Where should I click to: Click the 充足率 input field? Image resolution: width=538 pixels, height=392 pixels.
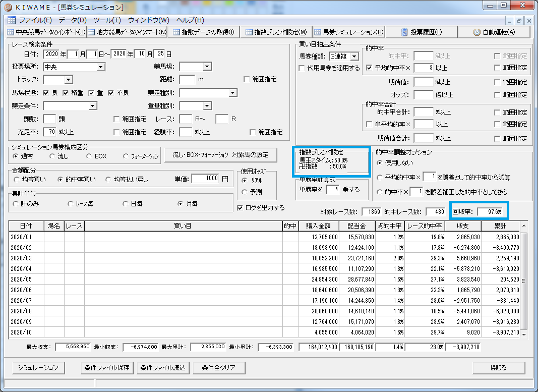point(50,132)
